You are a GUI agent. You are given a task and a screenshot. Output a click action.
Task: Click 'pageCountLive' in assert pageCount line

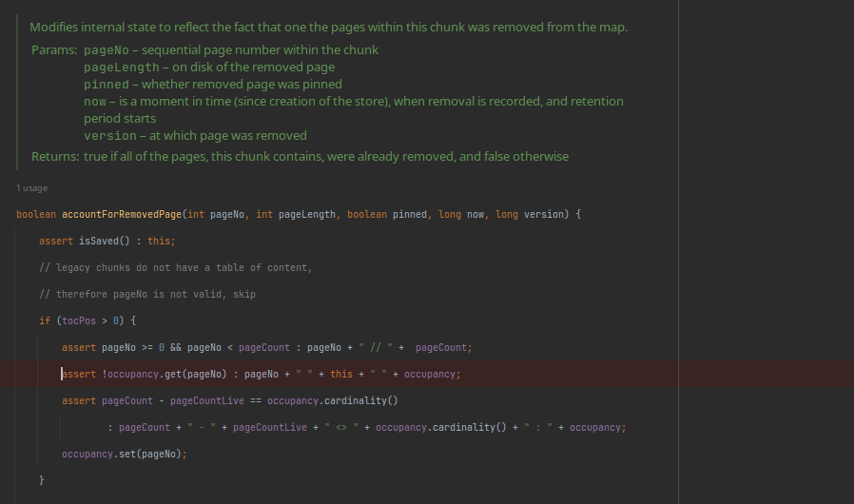(207, 401)
